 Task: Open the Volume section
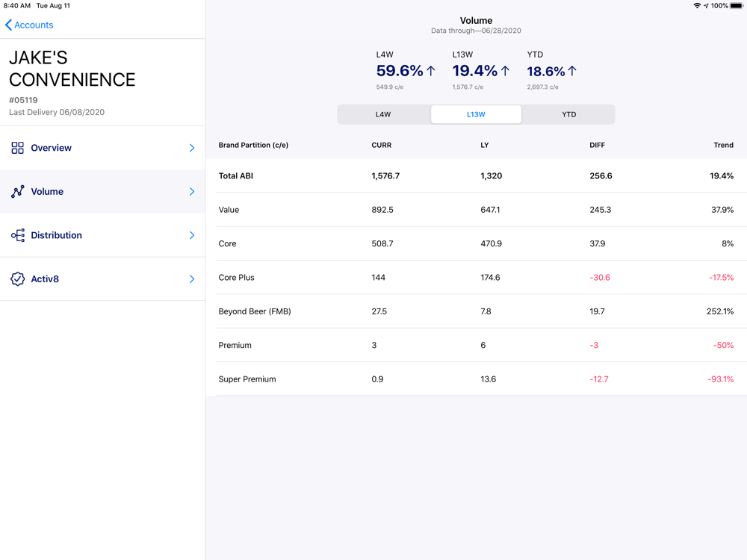point(102,191)
